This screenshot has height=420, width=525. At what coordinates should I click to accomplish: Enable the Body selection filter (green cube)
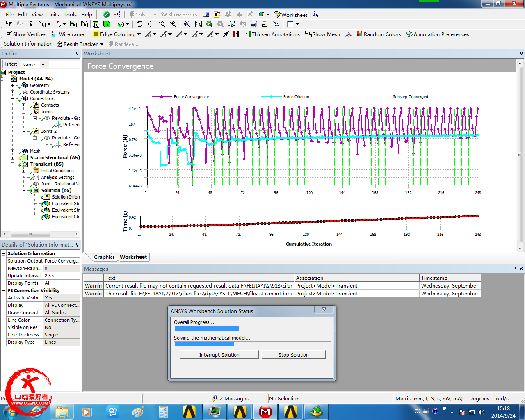click(x=107, y=24)
